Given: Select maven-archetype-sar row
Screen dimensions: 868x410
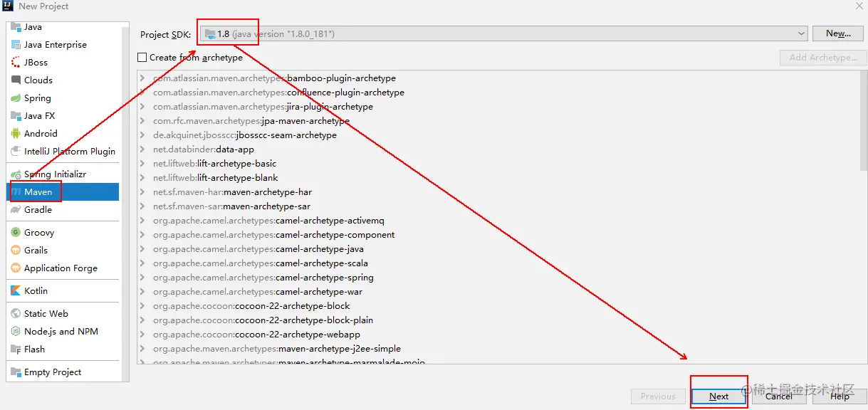Looking at the screenshot, I should click(498, 206).
